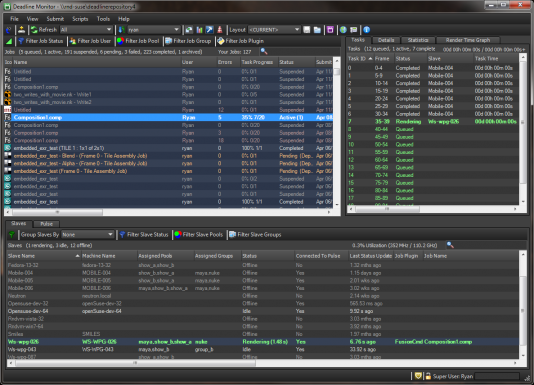Click the blue info icon in toolbar

pyautogui.click(x=366, y=30)
